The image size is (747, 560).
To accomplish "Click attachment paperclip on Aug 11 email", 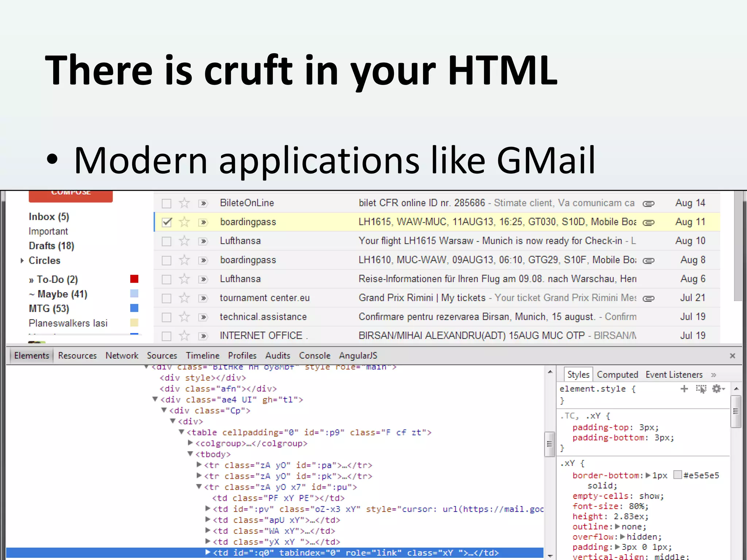I will pos(649,223).
